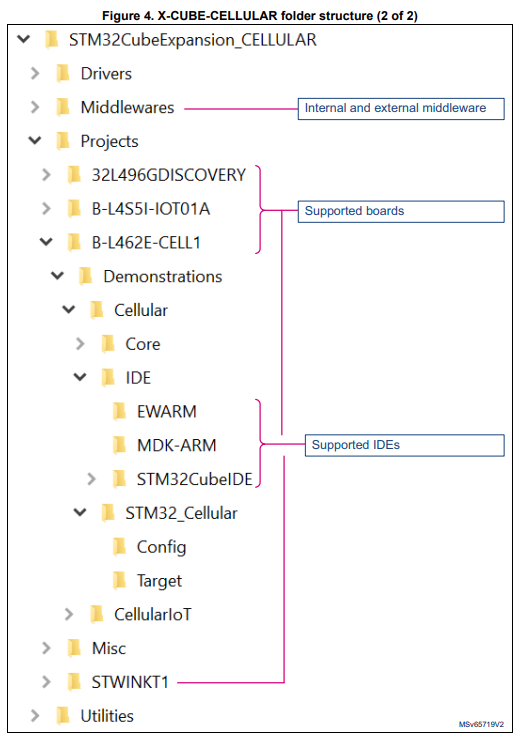
Task: Collapse the IDE folder chevron
Action: click(x=80, y=377)
